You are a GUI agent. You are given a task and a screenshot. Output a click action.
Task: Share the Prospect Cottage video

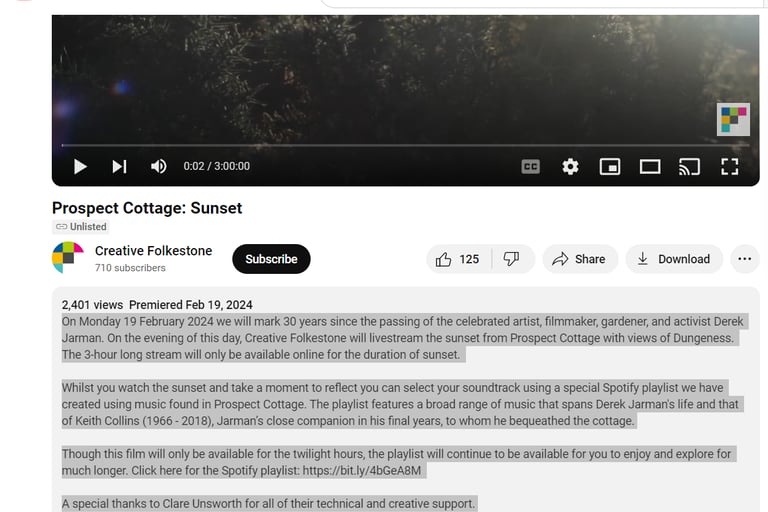tap(579, 259)
